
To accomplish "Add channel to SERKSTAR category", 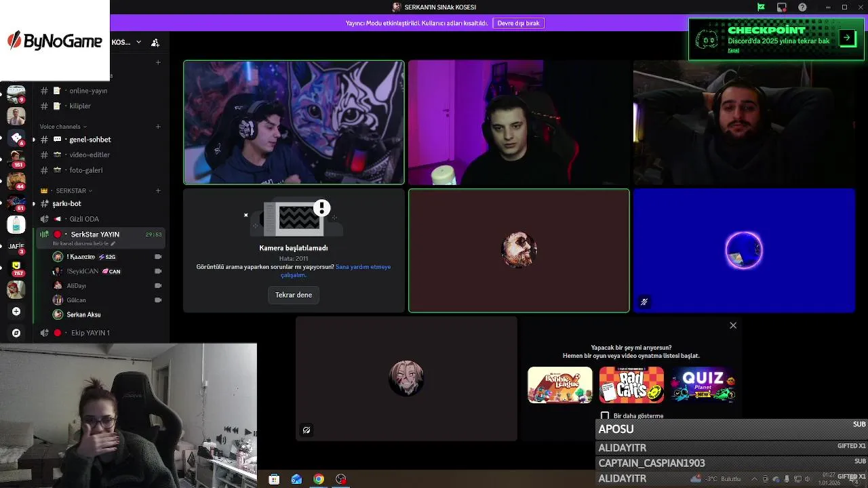I will 158,191.
